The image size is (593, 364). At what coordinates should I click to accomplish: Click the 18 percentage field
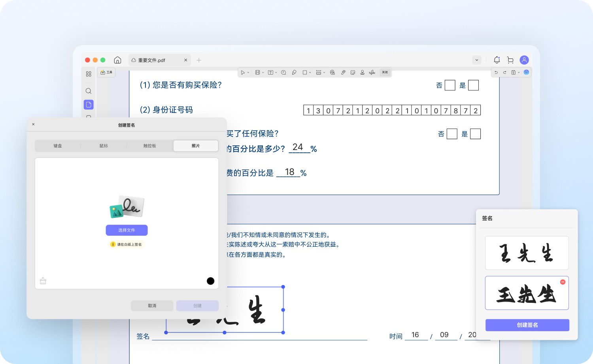[x=289, y=172]
